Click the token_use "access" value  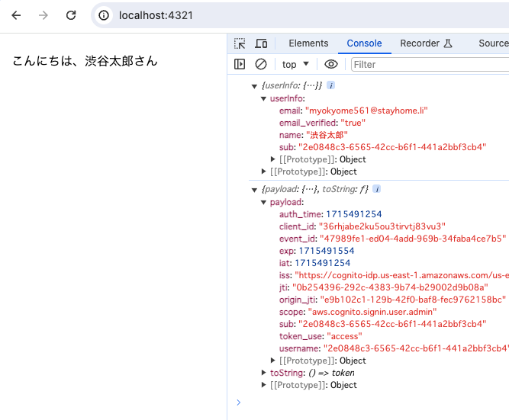pyautogui.click(x=344, y=336)
